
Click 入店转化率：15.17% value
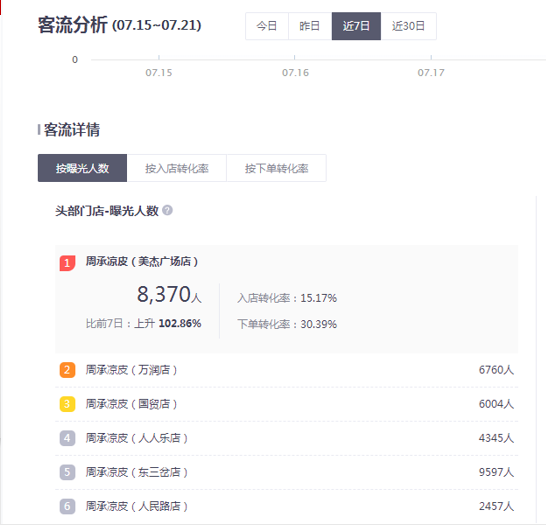[287, 298]
